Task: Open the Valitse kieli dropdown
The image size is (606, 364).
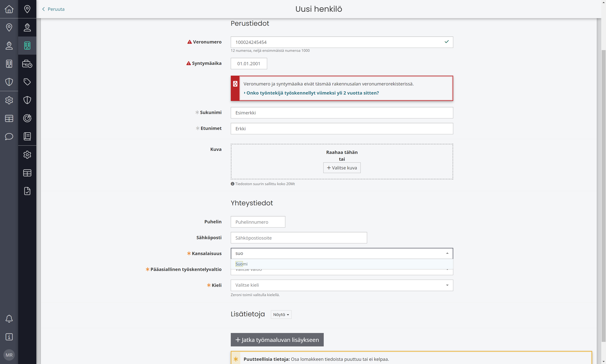Action: (342, 285)
